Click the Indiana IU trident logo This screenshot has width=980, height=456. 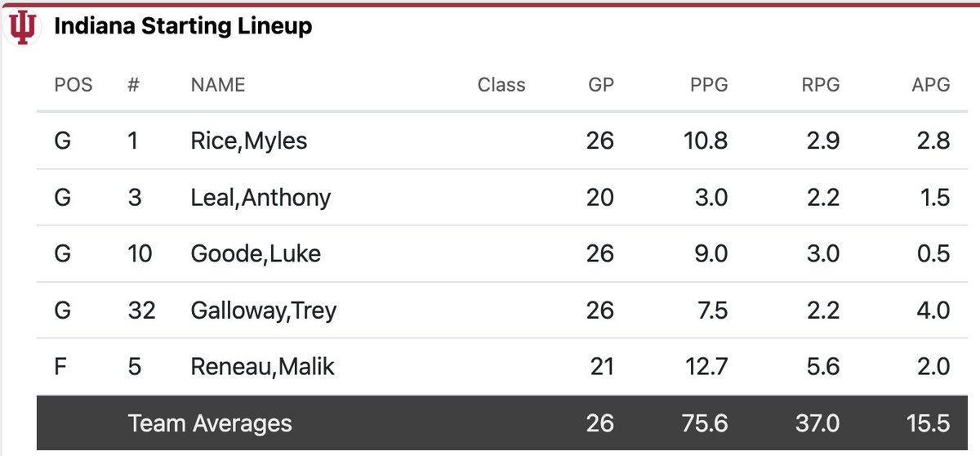(21, 28)
